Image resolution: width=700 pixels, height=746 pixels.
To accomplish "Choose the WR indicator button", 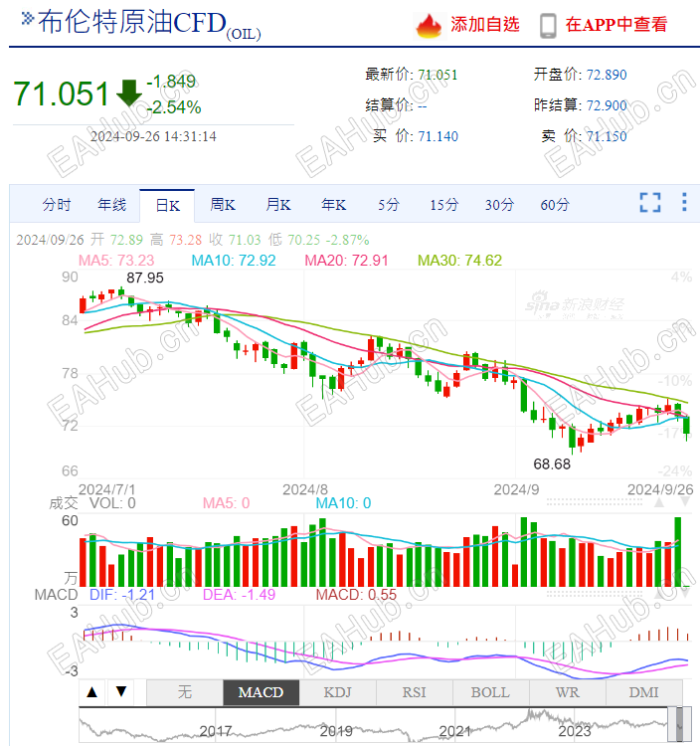I will click(568, 692).
